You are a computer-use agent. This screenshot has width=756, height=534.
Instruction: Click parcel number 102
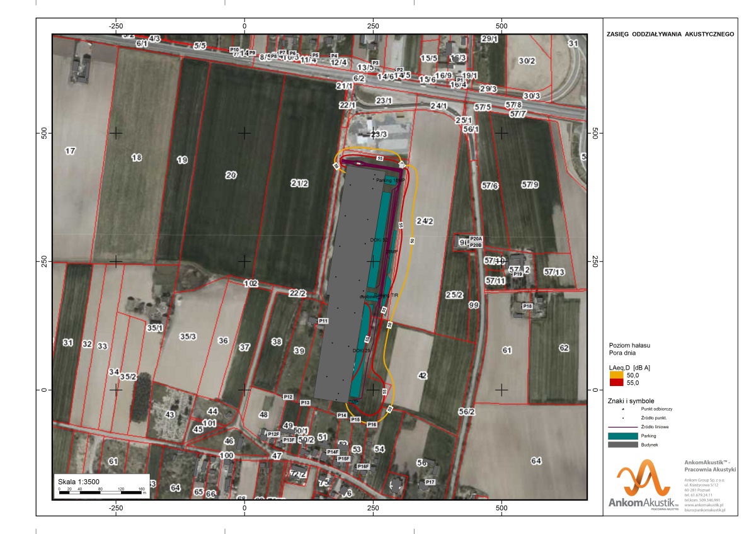click(x=251, y=284)
